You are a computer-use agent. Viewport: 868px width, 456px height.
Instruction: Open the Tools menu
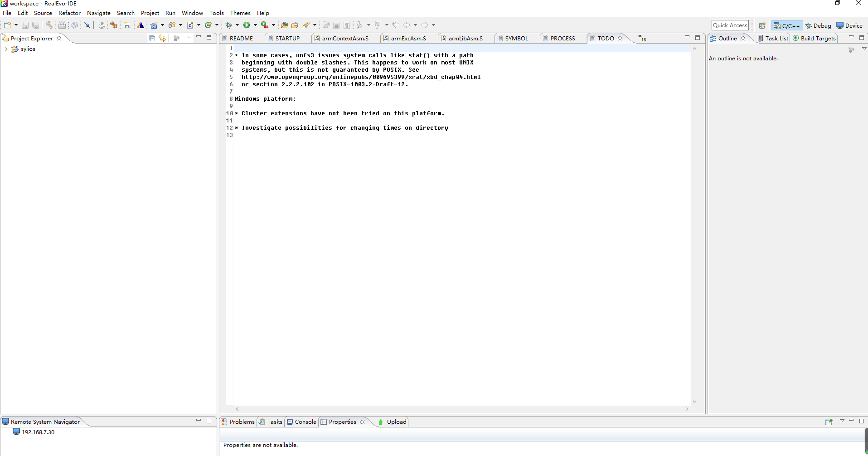[x=216, y=13]
